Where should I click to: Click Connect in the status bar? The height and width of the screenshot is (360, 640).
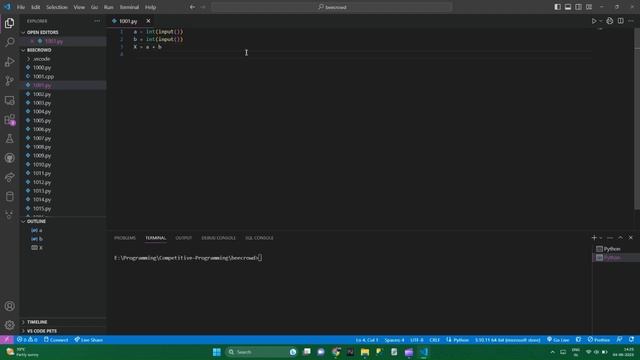coord(56,340)
